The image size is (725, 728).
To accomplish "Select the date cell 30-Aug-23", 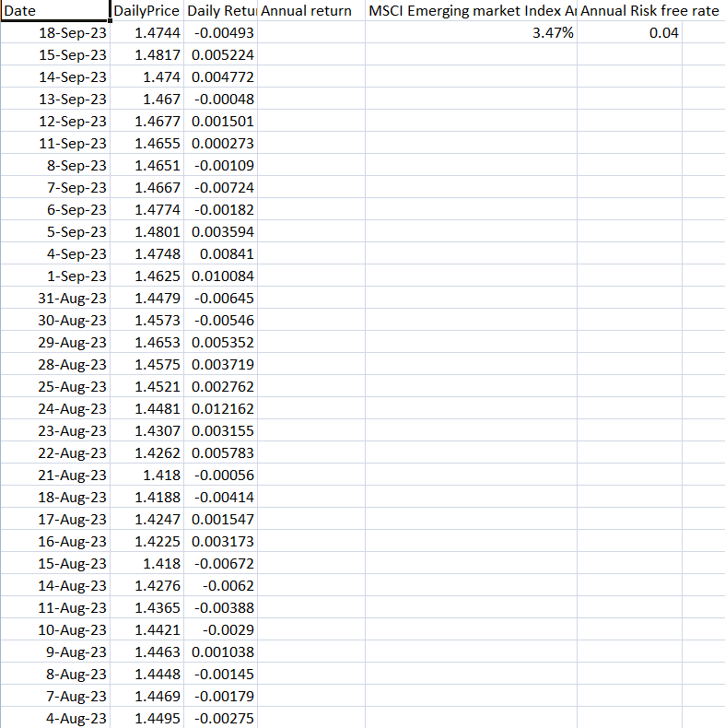I will (x=54, y=321).
